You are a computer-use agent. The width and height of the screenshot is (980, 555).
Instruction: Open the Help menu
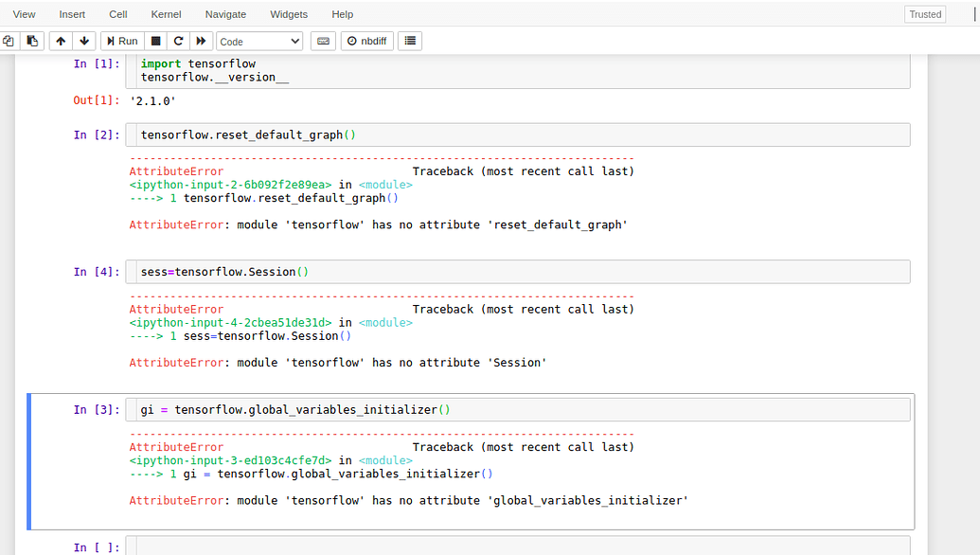(x=343, y=13)
